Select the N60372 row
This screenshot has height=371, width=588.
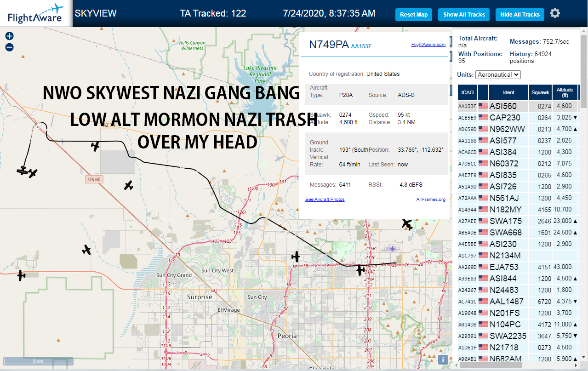(x=518, y=164)
